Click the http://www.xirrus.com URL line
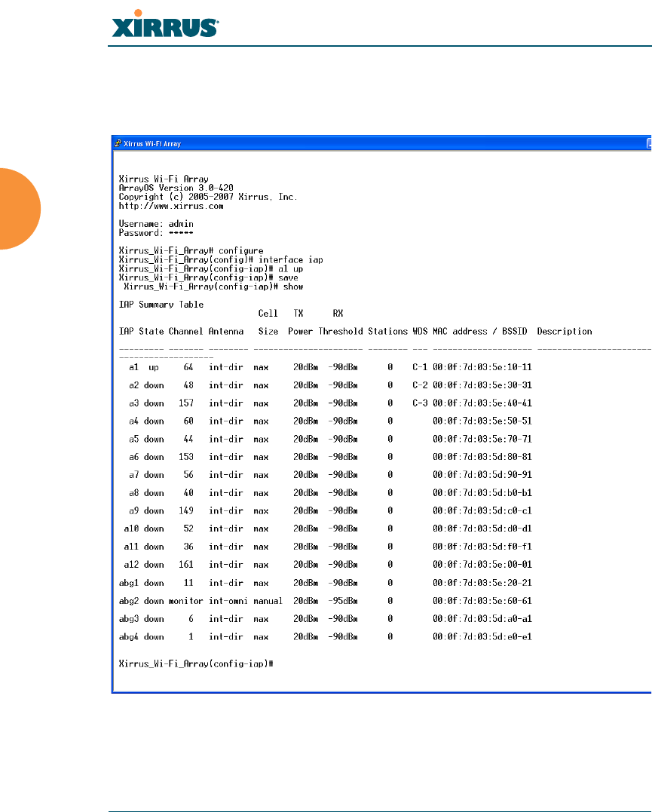This screenshot has width=652, height=812. (171, 206)
